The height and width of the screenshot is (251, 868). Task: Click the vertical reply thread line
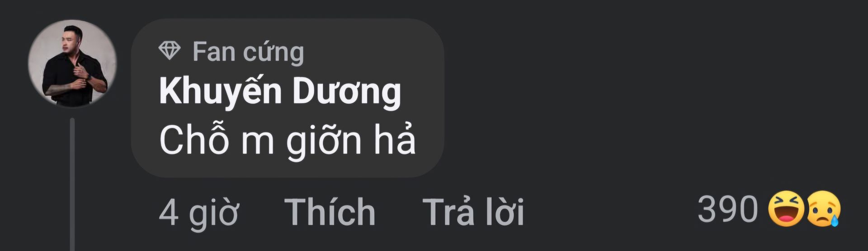point(72,184)
